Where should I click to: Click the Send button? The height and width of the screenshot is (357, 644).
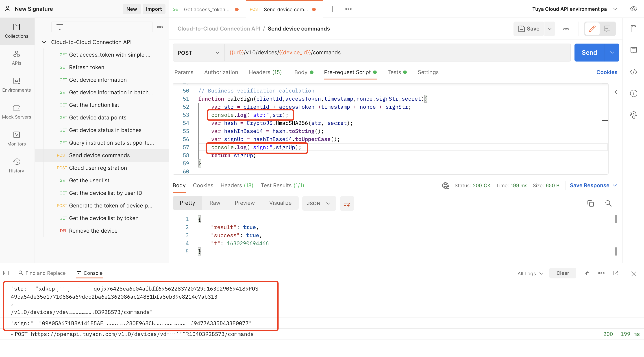pos(589,53)
